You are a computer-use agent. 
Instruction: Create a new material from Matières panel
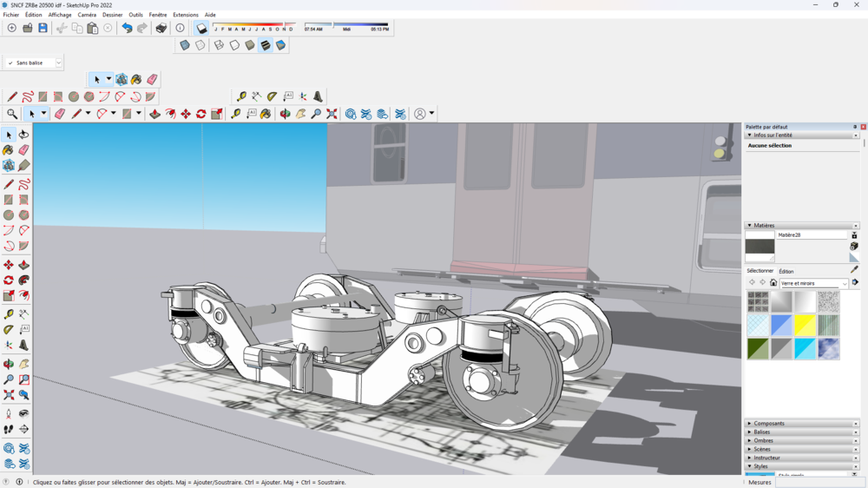click(854, 246)
